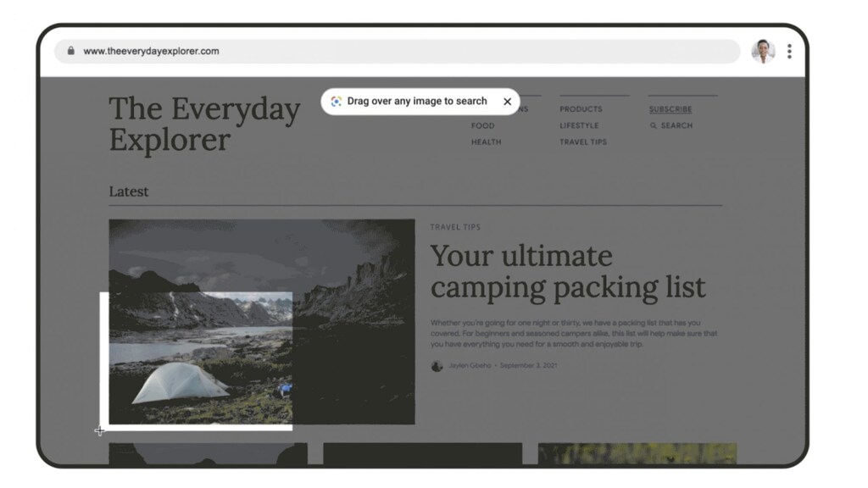Click the lock icon in address bar
868x488 pixels.
point(71,51)
